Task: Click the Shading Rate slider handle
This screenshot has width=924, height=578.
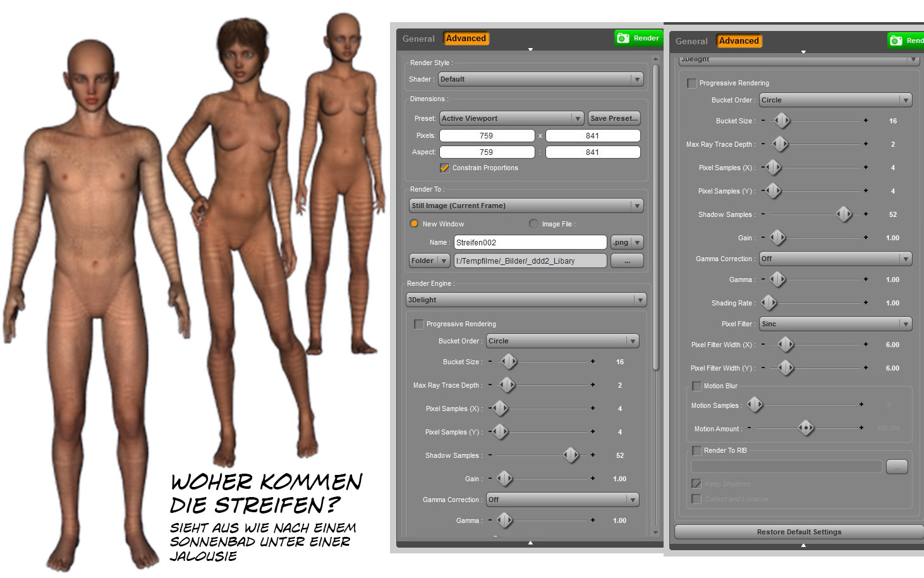Action: click(x=769, y=303)
